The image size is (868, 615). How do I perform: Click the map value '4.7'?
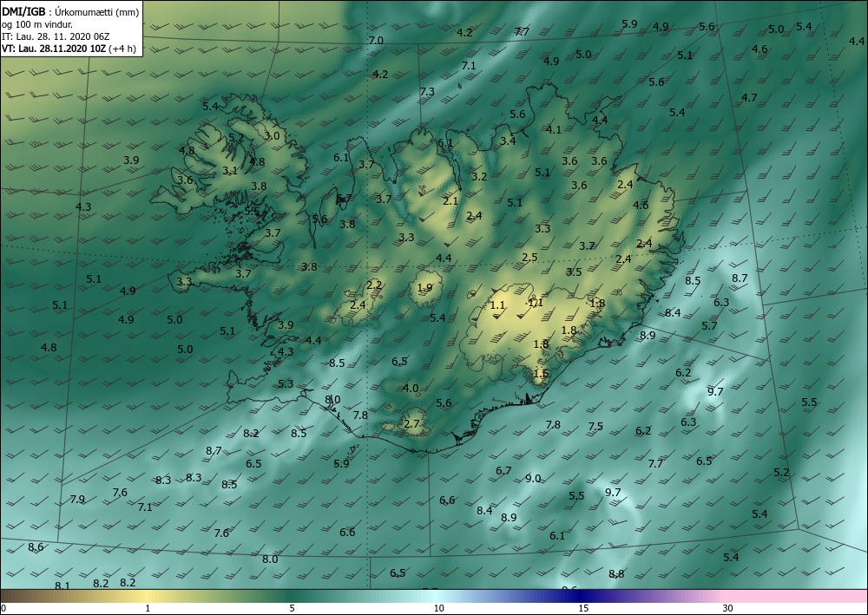click(x=749, y=98)
